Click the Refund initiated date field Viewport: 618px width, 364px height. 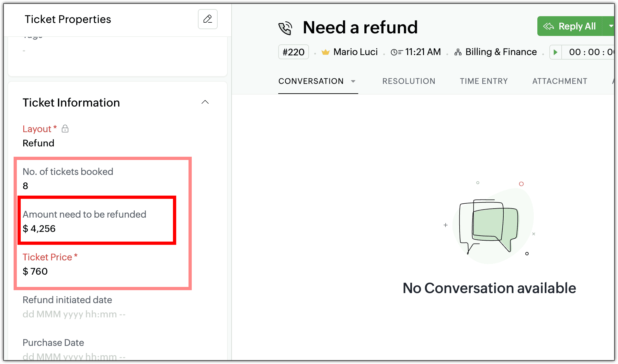pos(74,314)
